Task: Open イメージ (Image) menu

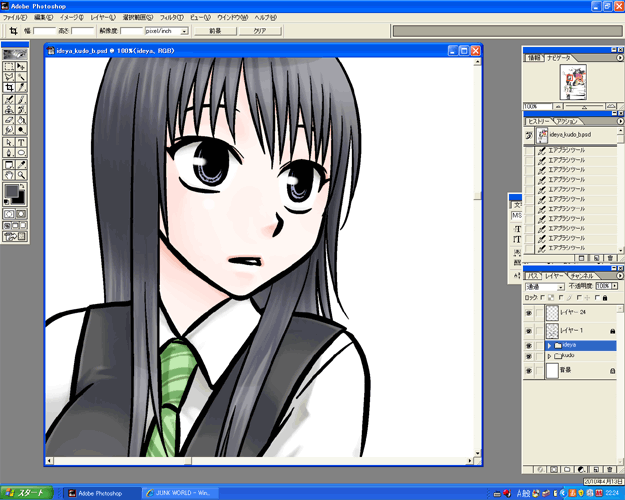Action: pos(71,18)
